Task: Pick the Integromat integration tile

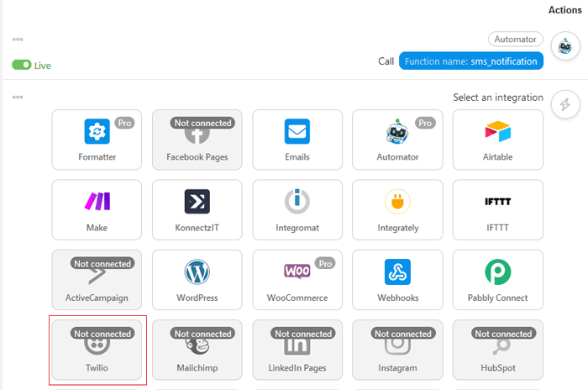Action: pos(297,210)
